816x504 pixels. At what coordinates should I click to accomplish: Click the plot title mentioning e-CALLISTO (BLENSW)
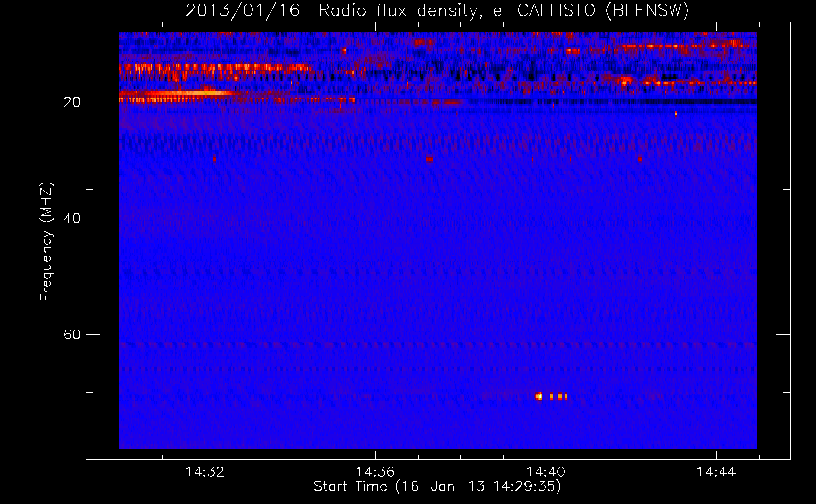click(x=437, y=11)
